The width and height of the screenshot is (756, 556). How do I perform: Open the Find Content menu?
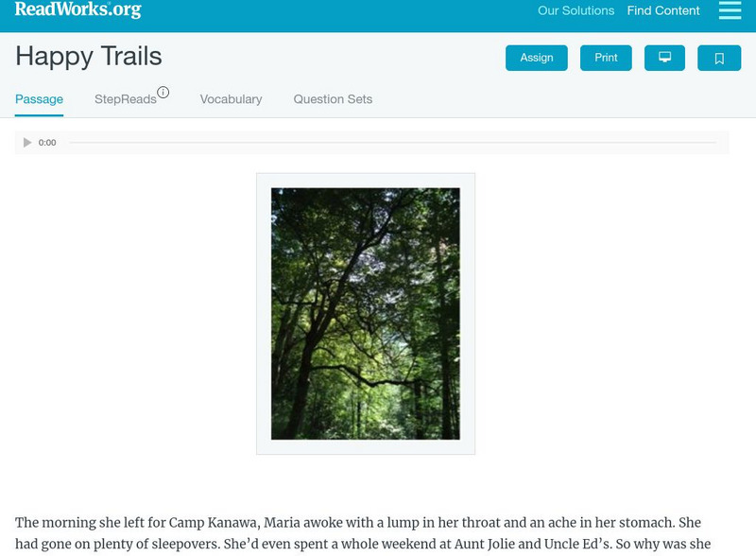(x=663, y=10)
